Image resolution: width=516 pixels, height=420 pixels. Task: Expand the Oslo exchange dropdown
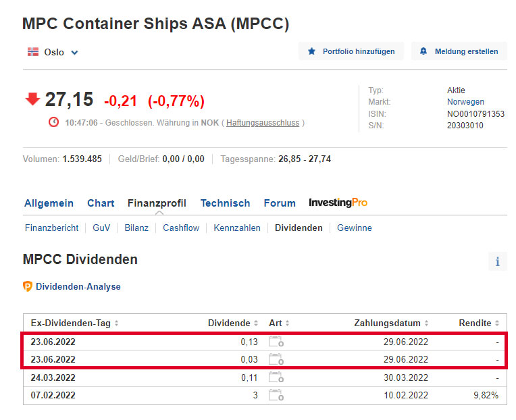74,52
